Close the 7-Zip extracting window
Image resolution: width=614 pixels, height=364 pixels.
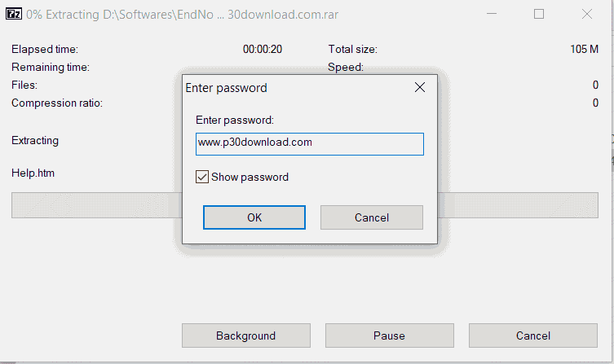(586, 14)
